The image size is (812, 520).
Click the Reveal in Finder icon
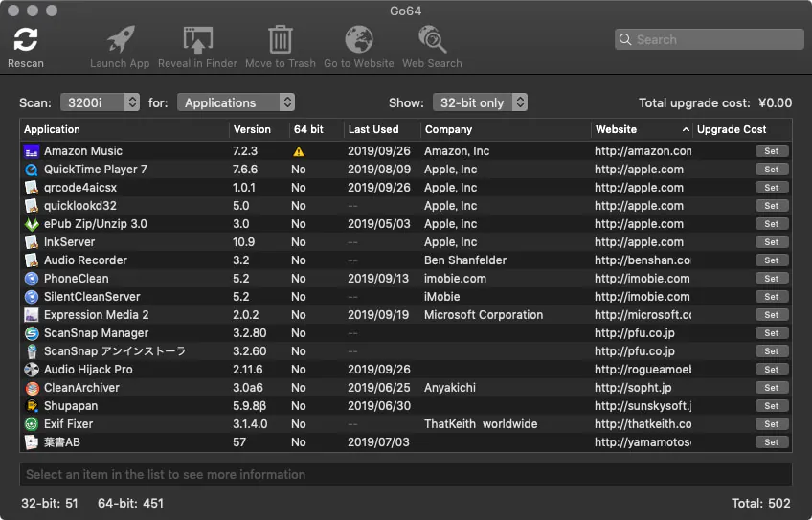198,40
